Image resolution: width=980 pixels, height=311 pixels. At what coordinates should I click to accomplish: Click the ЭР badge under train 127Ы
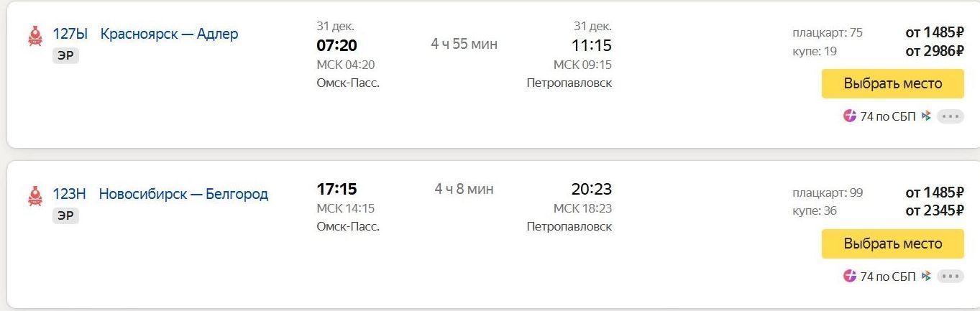[65, 56]
